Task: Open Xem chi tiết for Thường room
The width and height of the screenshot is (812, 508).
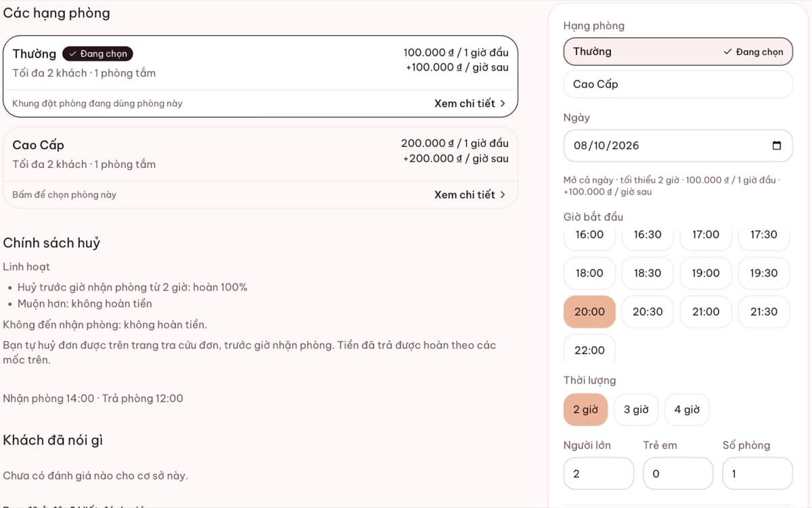Action: 470,104
